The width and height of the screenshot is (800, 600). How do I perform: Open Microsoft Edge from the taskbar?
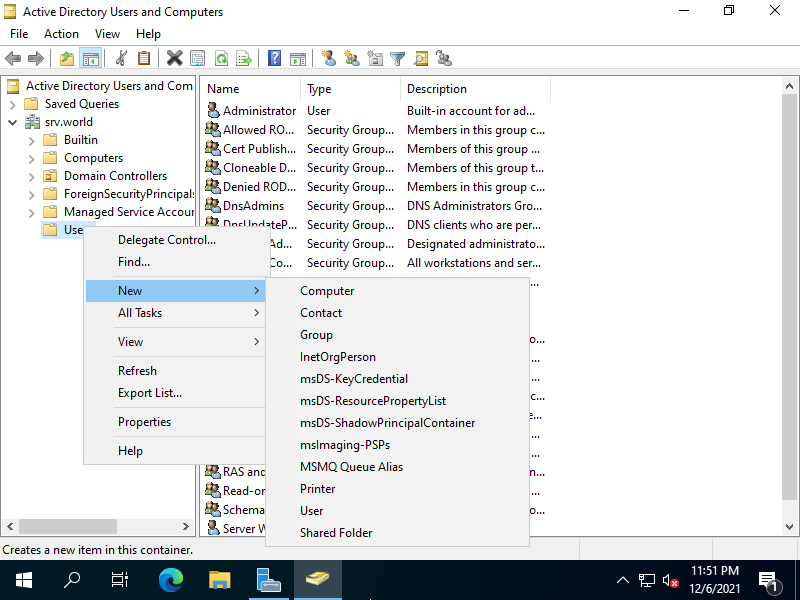(171, 579)
